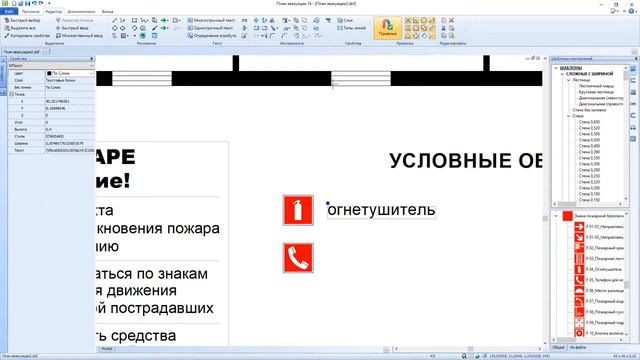Viewport: 640px width, 360px height.
Task: Select F 01-01 Направляющая arrow sign
Action: click(599, 227)
